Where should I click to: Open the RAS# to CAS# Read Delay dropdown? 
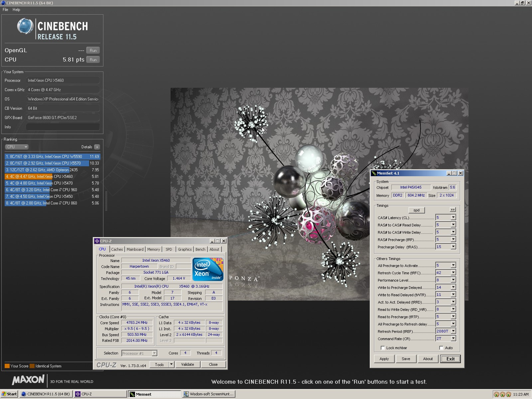[453, 225]
